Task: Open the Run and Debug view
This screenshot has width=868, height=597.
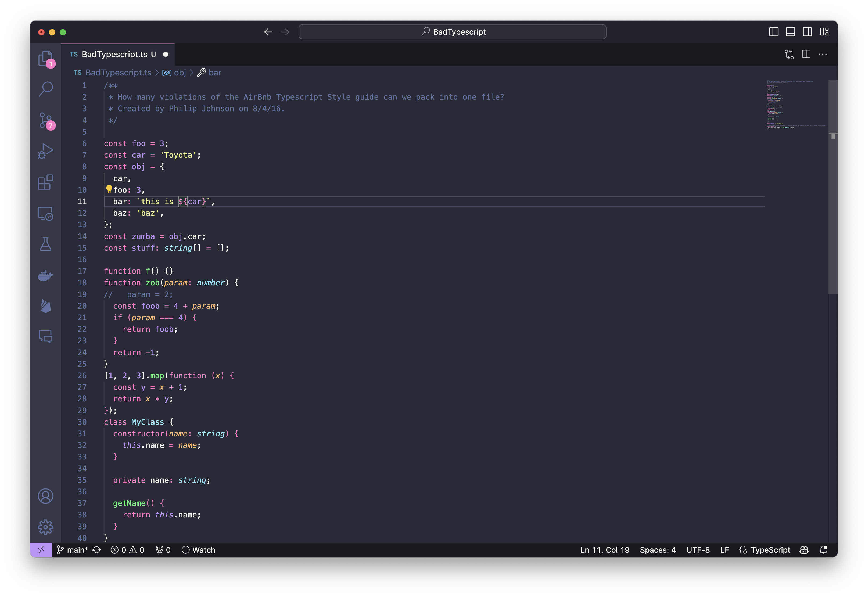Action: point(46,151)
